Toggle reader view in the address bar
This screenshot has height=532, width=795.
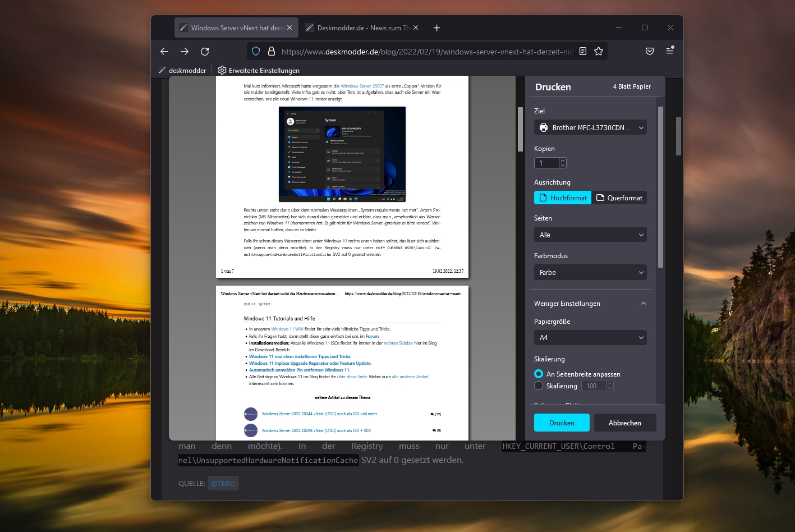[x=583, y=52]
